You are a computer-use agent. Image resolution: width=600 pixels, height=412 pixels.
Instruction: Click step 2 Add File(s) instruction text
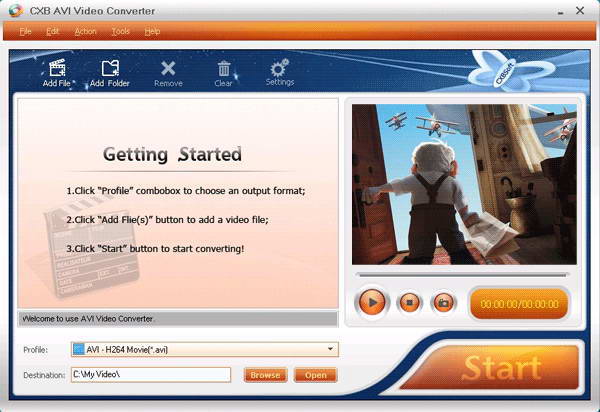tap(167, 220)
